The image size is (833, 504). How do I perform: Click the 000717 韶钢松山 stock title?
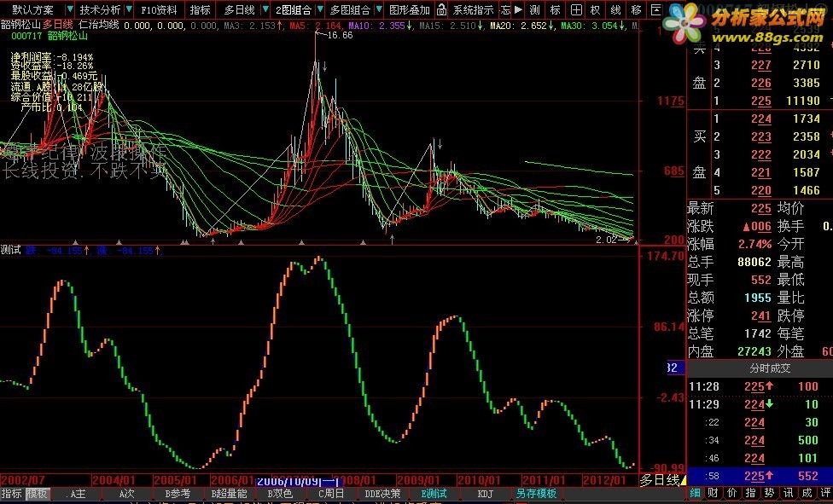49,36
